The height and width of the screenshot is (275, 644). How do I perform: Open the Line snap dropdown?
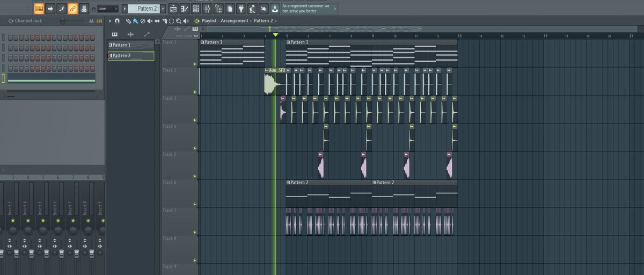pos(108,9)
